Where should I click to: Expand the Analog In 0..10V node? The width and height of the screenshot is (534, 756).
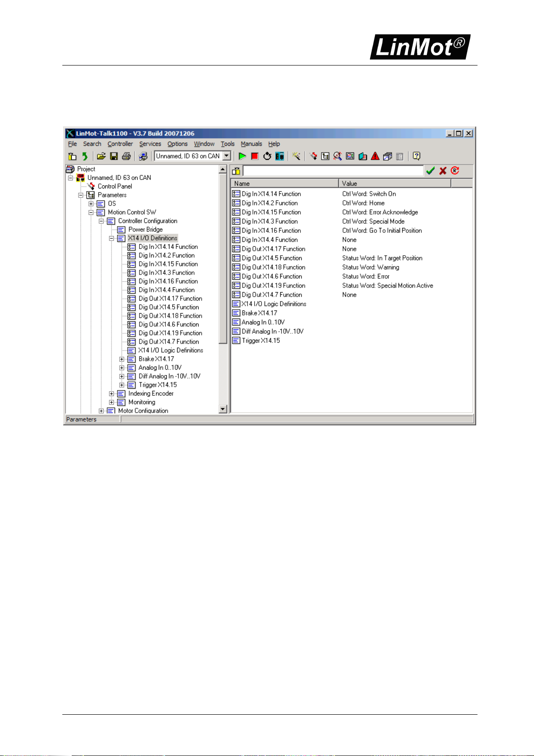[x=122, y=367]
